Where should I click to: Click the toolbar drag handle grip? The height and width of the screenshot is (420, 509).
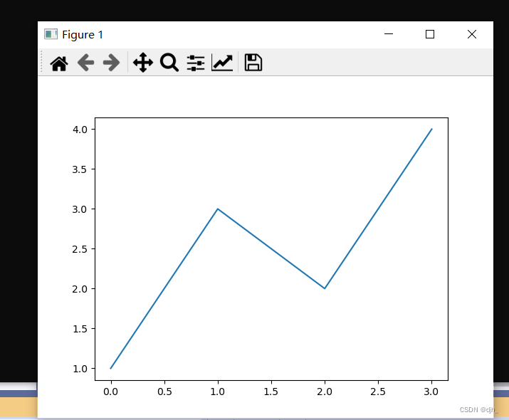pos(41,62)
